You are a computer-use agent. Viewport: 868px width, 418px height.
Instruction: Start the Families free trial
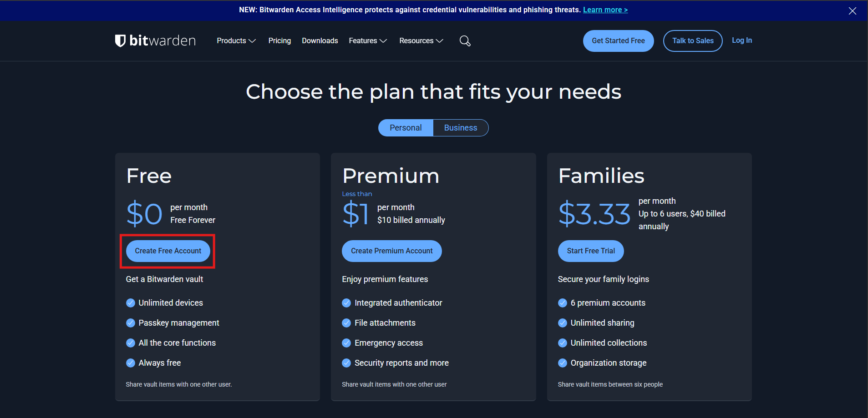pos(590,251)
